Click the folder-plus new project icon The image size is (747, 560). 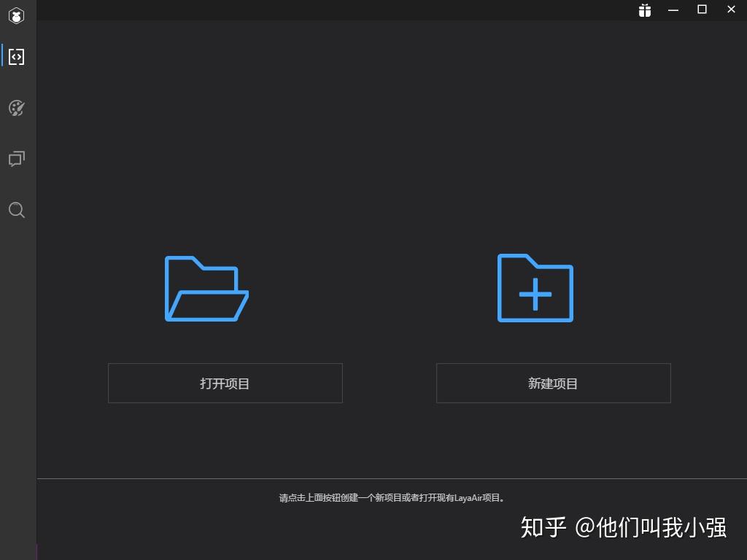(x=535, y=289)
